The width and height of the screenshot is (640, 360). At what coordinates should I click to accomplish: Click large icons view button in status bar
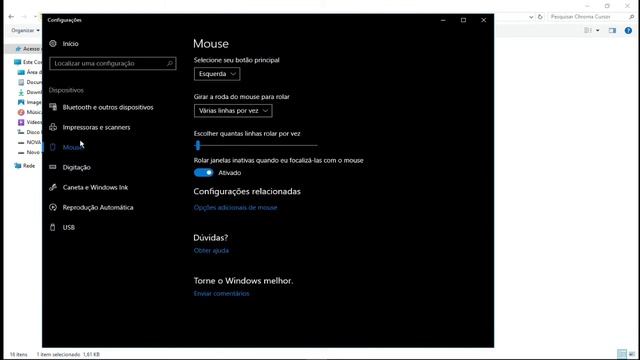coord(632,354)
